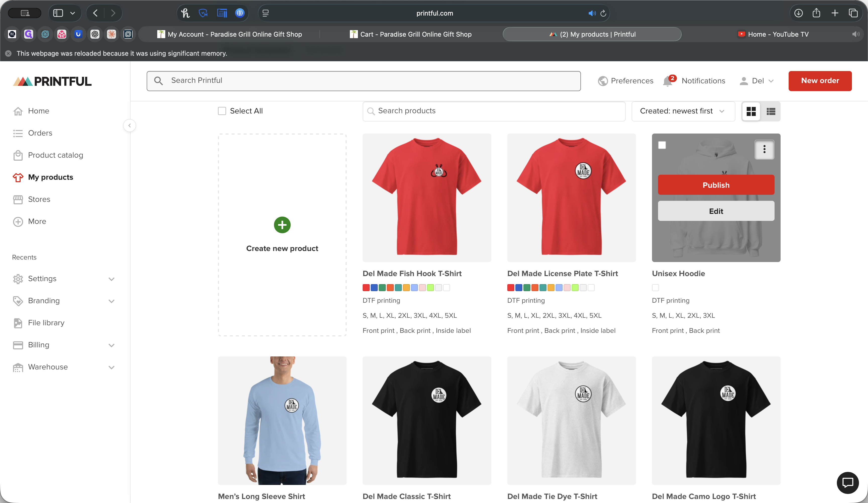
Task: Click the Publish button on Unisex Hoodie
Action: point(716,185)
